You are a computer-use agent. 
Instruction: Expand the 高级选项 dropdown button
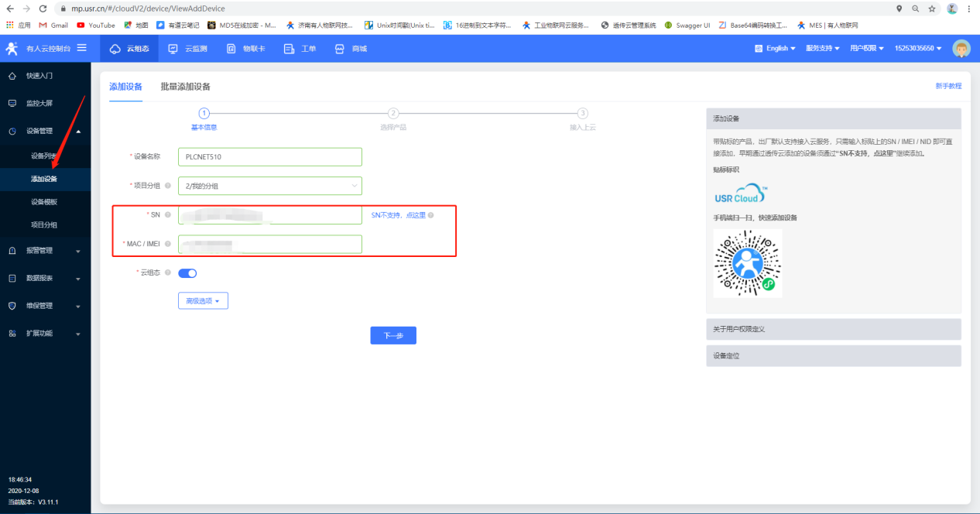click(203, 300)
